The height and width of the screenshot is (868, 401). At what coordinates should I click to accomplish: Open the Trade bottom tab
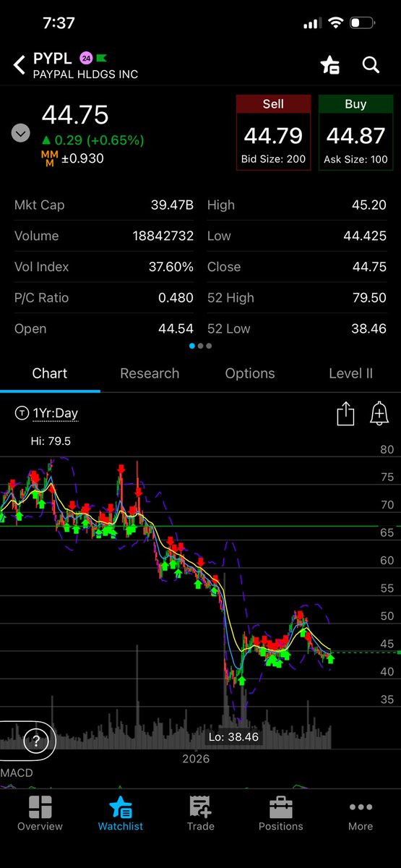200,812
